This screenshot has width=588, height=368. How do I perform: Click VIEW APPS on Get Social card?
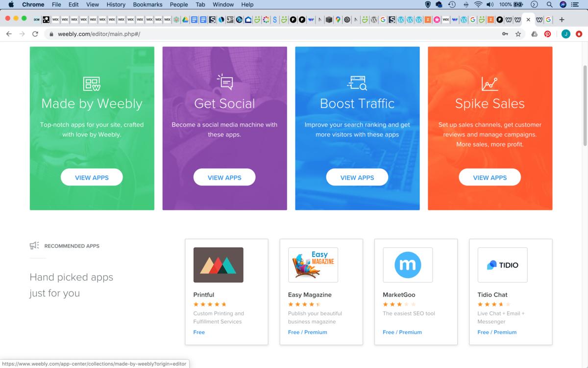point(224,177)
